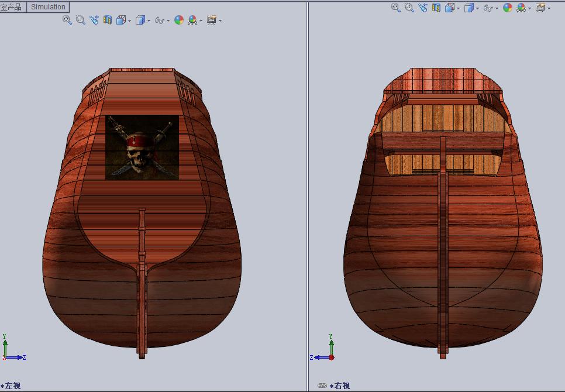Select the light wooden deck planks in right view
The height and width of the screenshot is (392, 565).
(443, 118)
